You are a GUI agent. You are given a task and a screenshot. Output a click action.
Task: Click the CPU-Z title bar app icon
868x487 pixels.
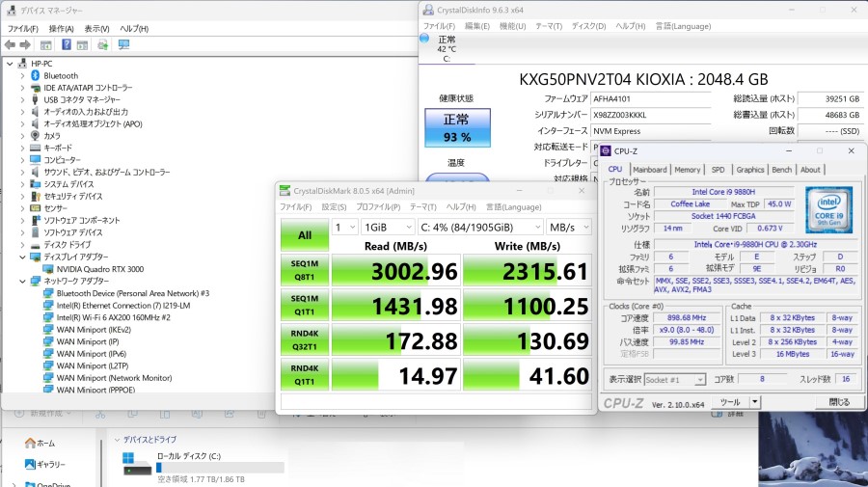click(x=607, y=151)
